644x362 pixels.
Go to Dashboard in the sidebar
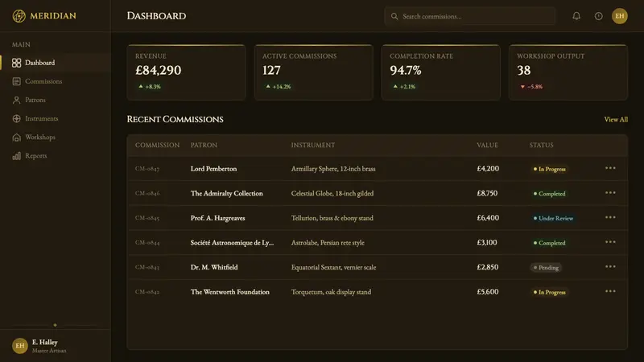coord(56,63)
